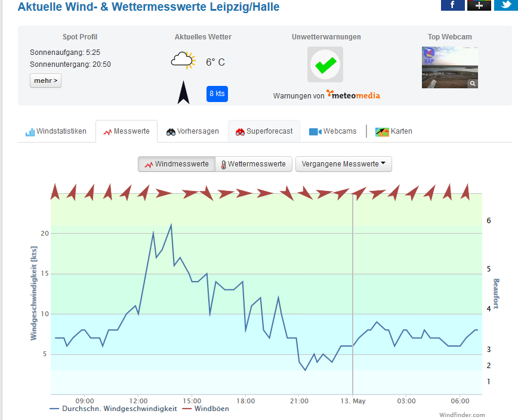Select the Messwerte tab
The image size is (518, 420).
[x=127, y=131]
